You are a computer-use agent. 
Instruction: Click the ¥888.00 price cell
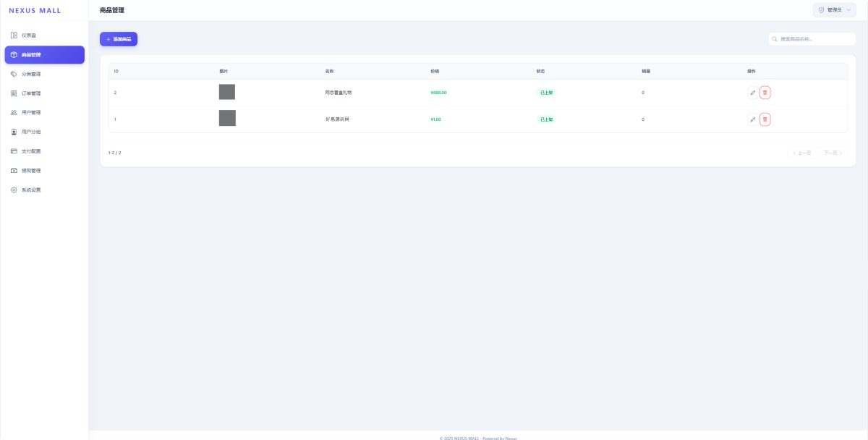click(438, 93)
